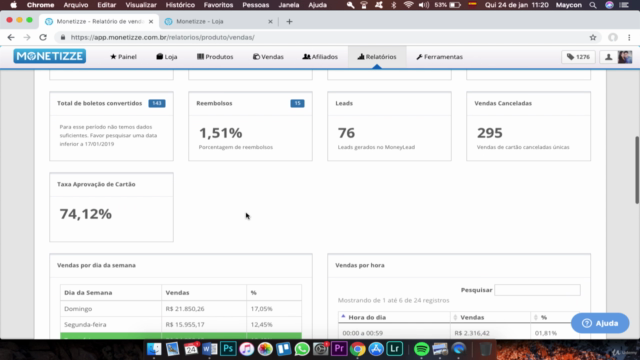
Task: Open the Painel menu item
Action: click(123, 57)
